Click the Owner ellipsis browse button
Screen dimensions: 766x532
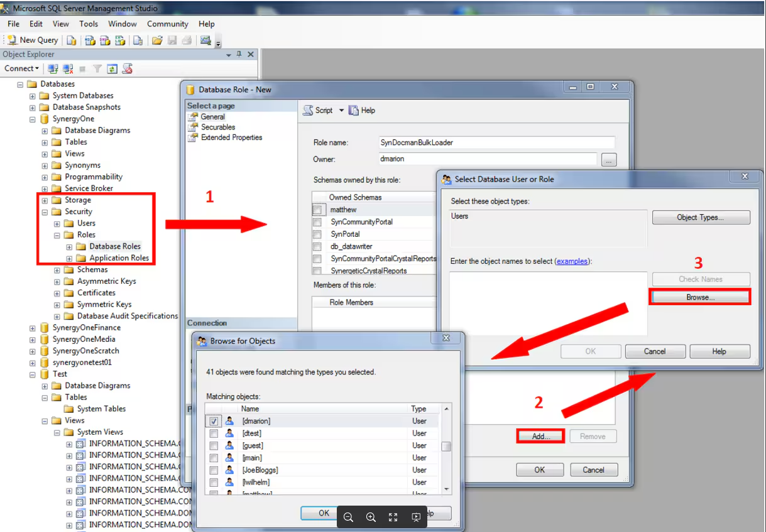[x=608, y=160]
